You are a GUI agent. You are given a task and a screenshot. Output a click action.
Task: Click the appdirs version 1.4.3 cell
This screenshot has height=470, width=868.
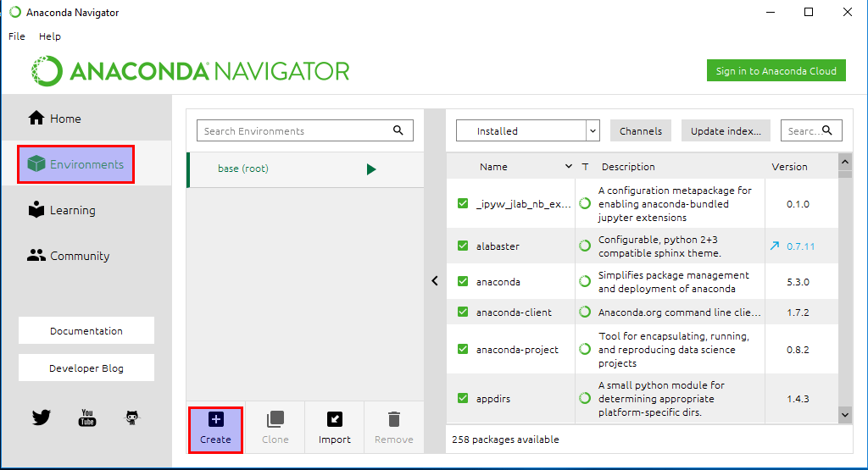coord(798,399)
